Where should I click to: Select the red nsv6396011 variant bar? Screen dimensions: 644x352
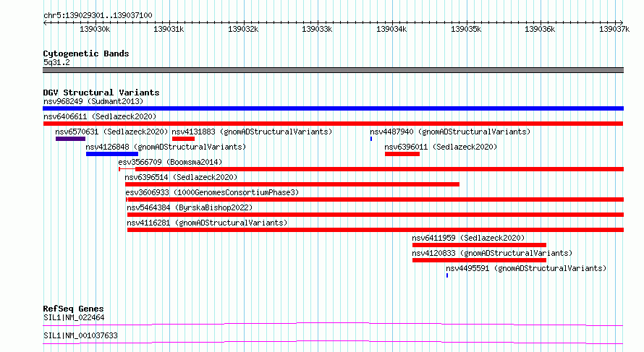(402, 154)
